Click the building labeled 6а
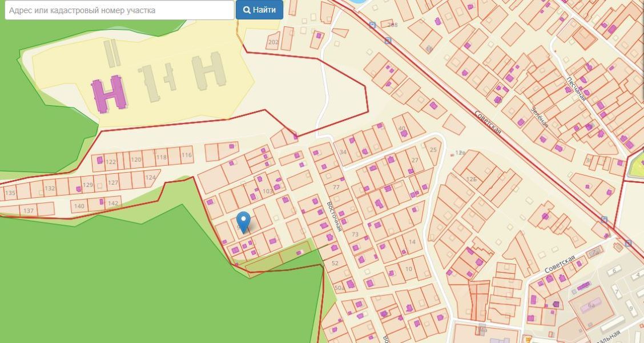Image resolution: width=644 pixels, height=343 pixels. pyautogui.click(x=592, y=305)
